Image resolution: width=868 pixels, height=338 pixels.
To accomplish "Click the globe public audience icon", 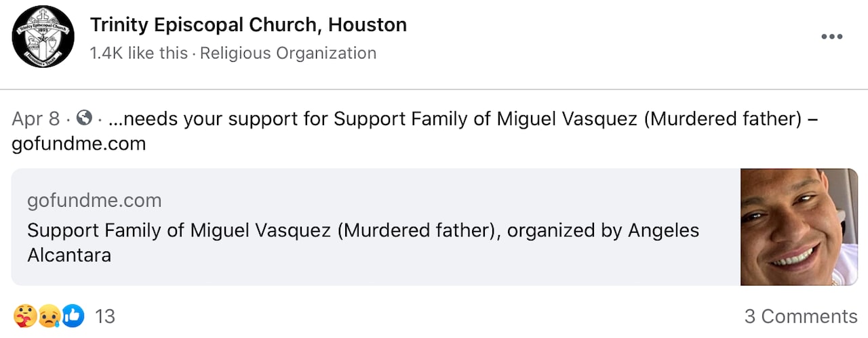I will click(x=84, y=119).
